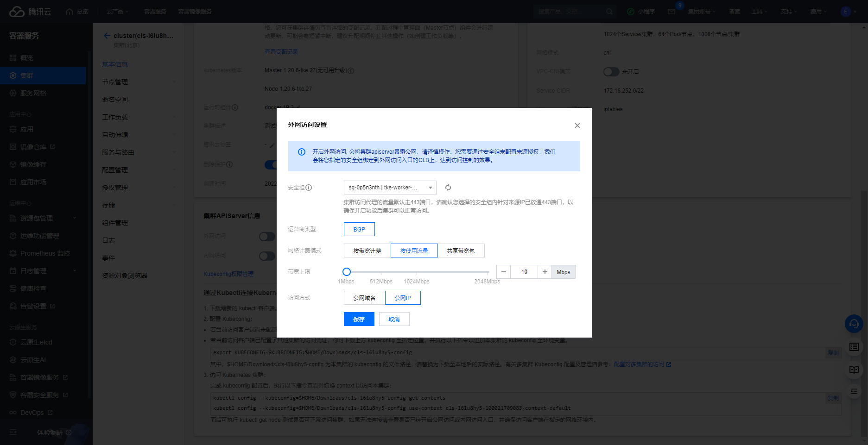Open the mini program icon

click(631, 12)
